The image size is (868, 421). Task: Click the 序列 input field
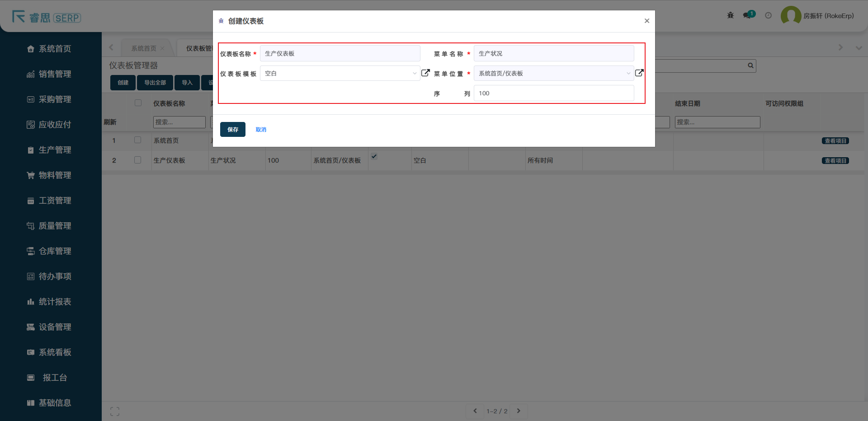(553, 94)
